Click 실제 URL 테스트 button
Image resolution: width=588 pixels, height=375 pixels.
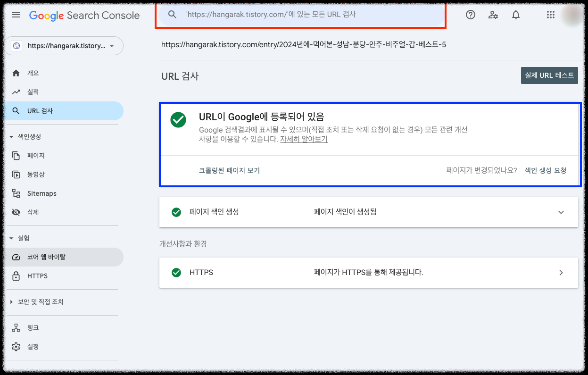[x=549, y=75]
